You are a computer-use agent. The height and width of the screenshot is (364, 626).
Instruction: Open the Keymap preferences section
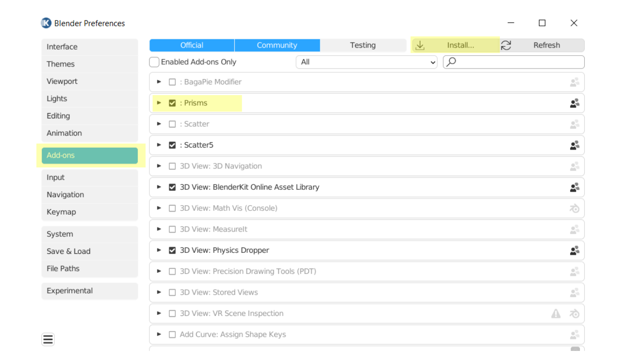click(x=90, y=212)
